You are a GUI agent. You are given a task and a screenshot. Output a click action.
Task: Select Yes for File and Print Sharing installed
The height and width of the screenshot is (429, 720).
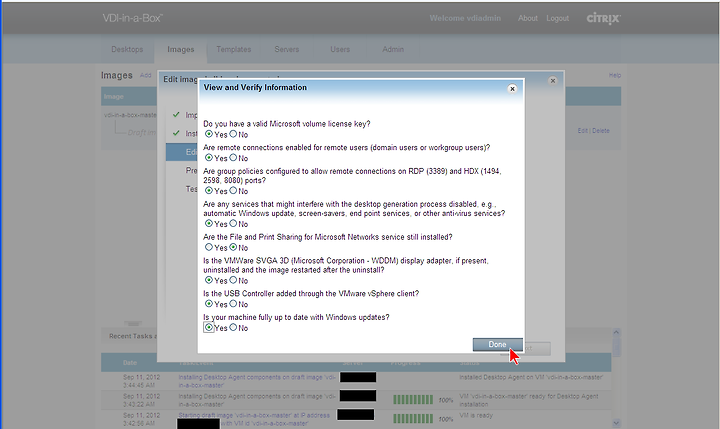click(209, 247)
